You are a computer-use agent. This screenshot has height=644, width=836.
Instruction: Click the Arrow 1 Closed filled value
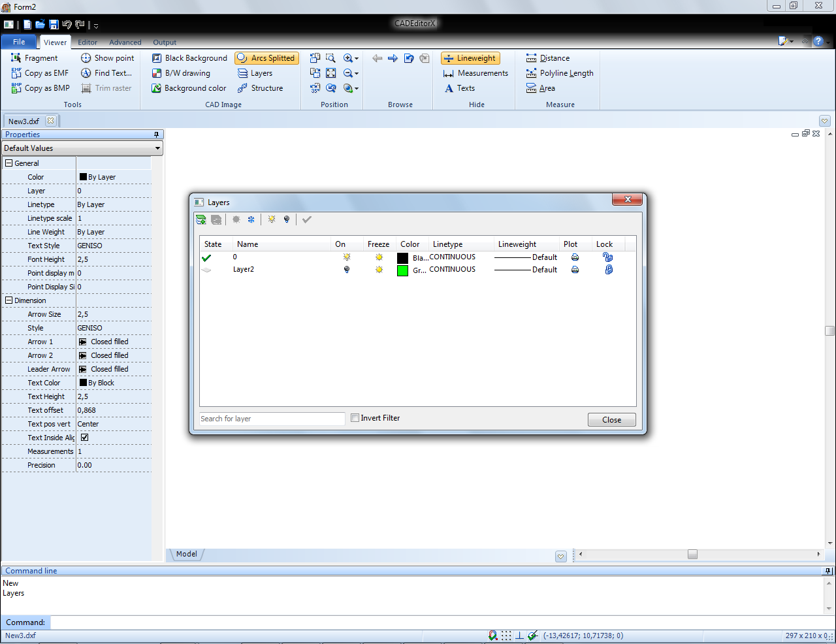(x=110, y=342)
